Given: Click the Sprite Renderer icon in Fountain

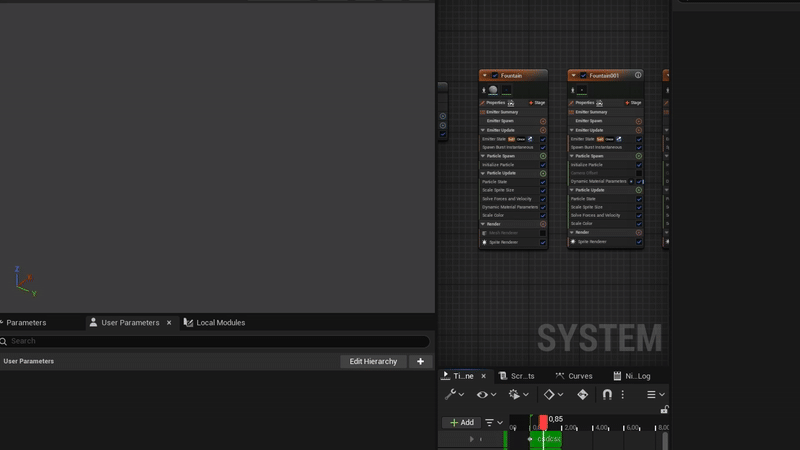Looking at the screenshot, I should pyautogui.click(x=484, y=242).
